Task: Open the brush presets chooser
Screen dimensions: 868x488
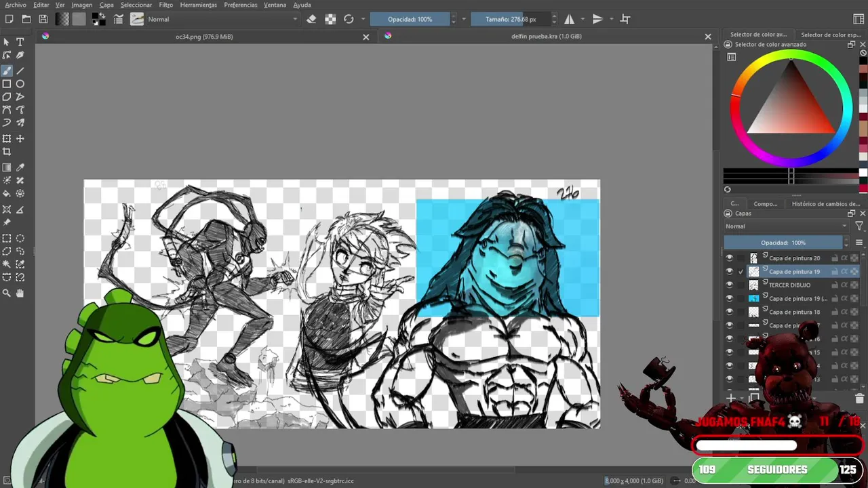Action: pyautogui.click(x=137, y=19)
